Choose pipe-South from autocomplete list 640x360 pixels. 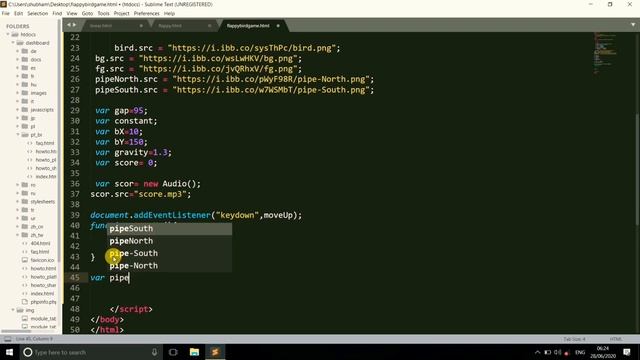tap(169, 253)
